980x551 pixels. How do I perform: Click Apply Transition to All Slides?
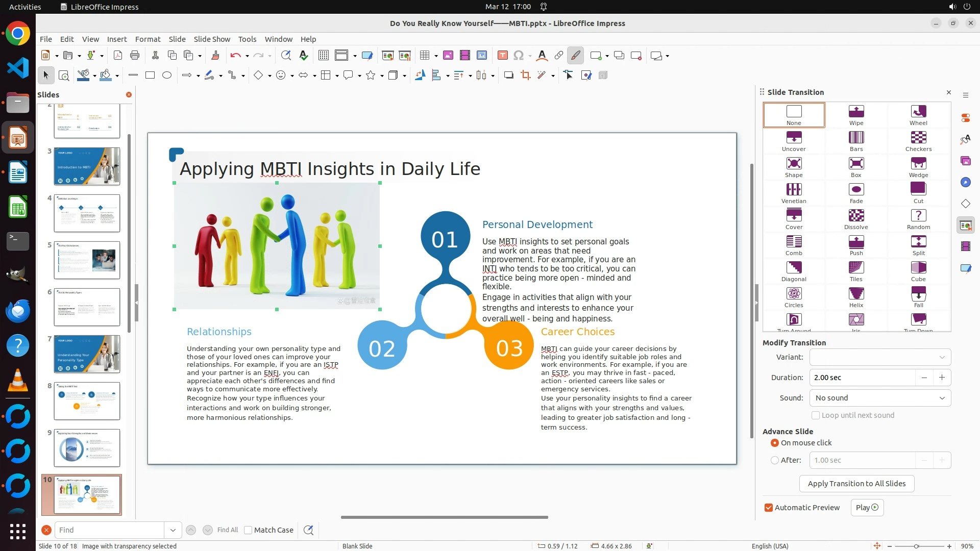pyautogui.click(x=856, y=484)
